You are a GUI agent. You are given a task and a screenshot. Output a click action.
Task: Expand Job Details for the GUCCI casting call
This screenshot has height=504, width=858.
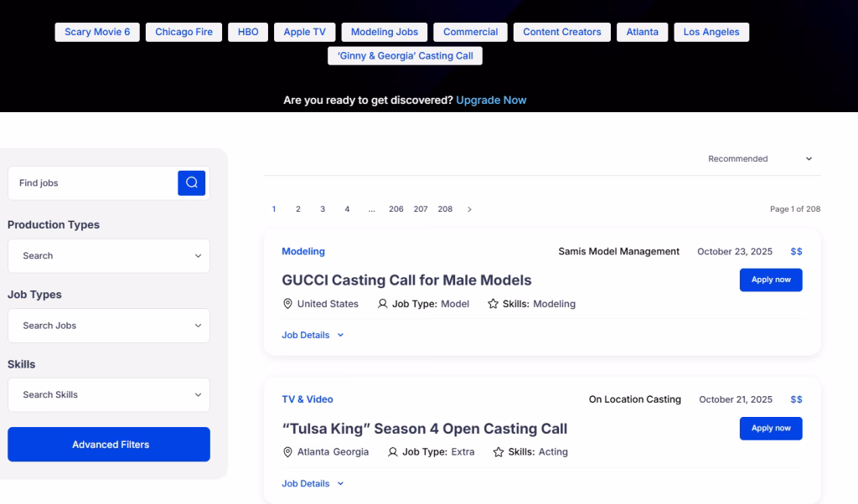click(313, 335)
